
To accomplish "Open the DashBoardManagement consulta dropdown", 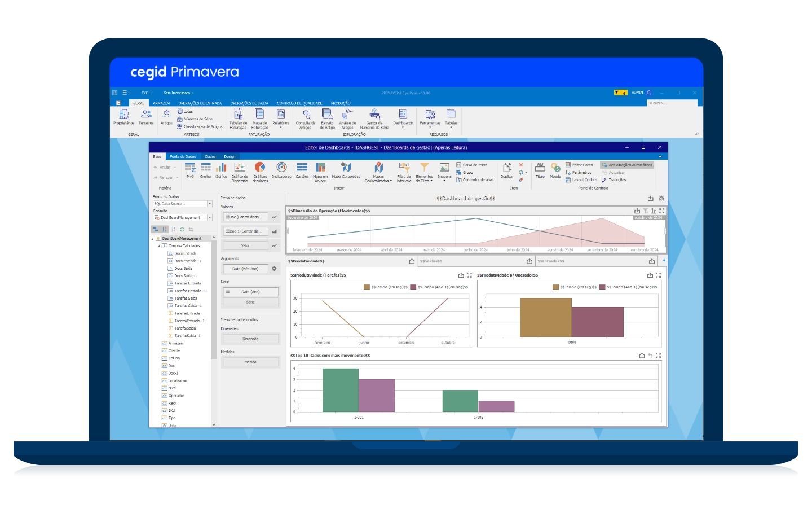I will pyautogui.click(x=210, y=218).
